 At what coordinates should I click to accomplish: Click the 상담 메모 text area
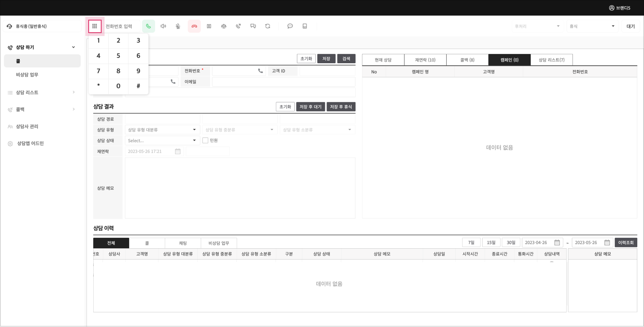tap(240, 188)
